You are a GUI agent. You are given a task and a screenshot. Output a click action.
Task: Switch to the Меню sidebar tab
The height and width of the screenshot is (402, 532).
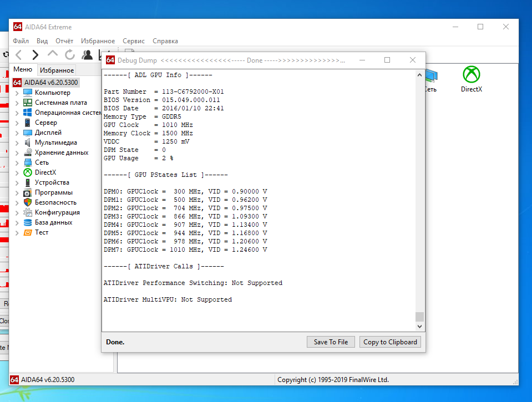pyautogui.click(x=23, y=69)
